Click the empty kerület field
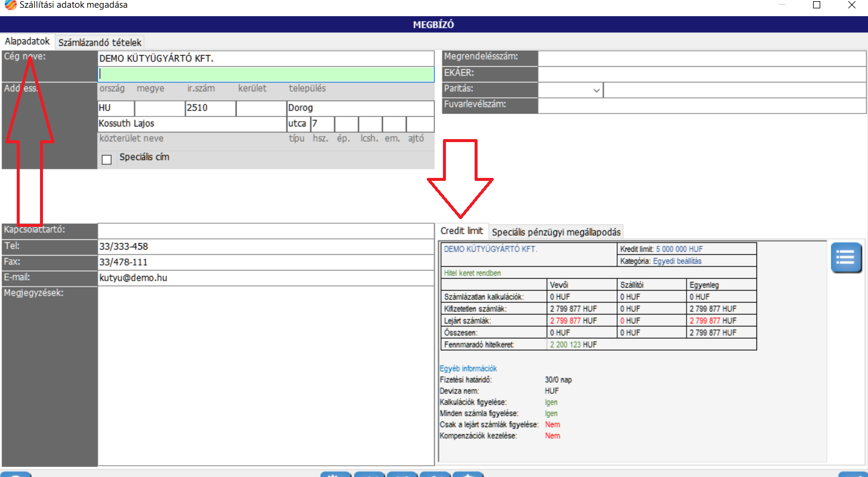 pyautogui.click(x=261, y=109)
